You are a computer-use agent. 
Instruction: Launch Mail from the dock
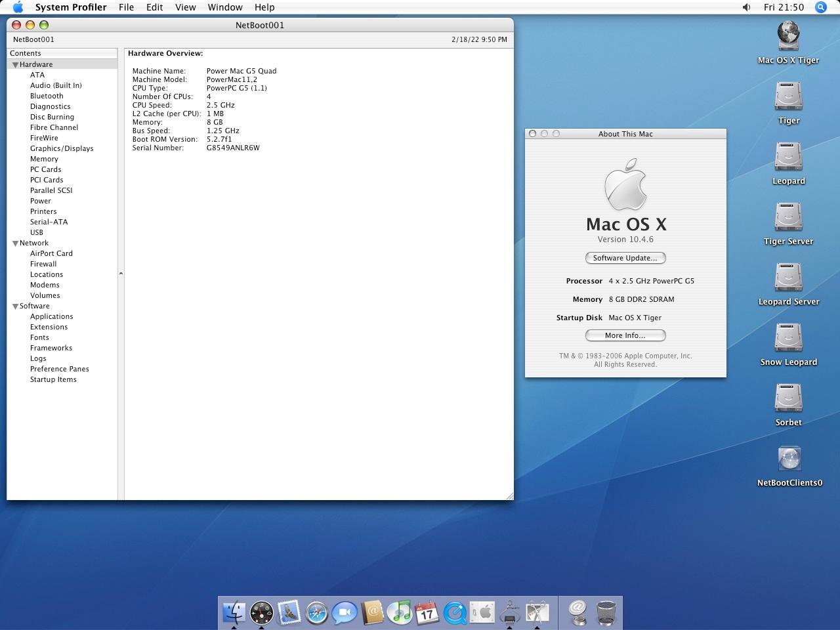coord(289,612)
